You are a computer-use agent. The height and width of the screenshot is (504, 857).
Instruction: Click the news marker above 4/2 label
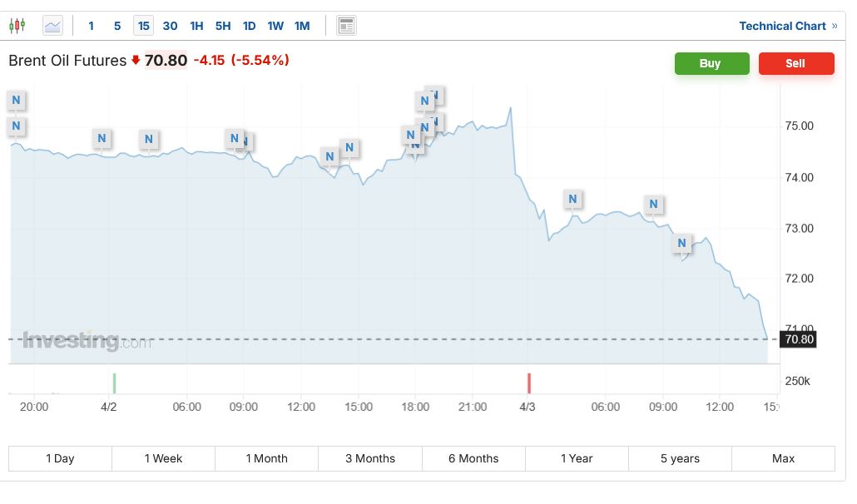(102, 138)
